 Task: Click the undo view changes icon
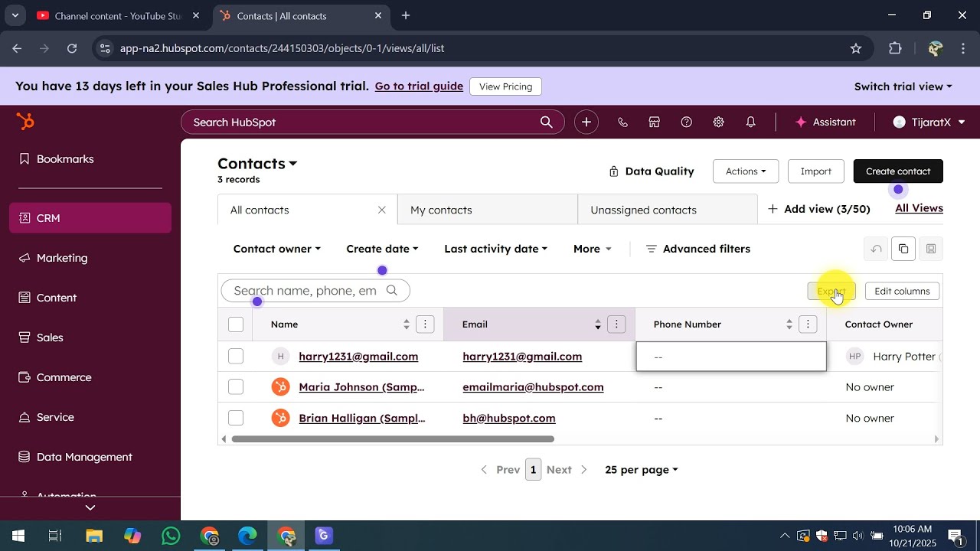point(876,249)
